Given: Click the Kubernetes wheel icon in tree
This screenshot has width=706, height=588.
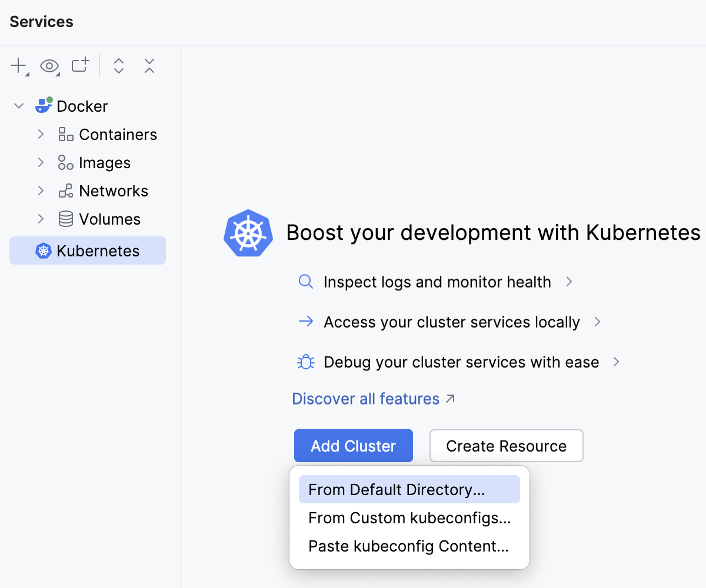Looking at the screenshot, I should (44, 251).
